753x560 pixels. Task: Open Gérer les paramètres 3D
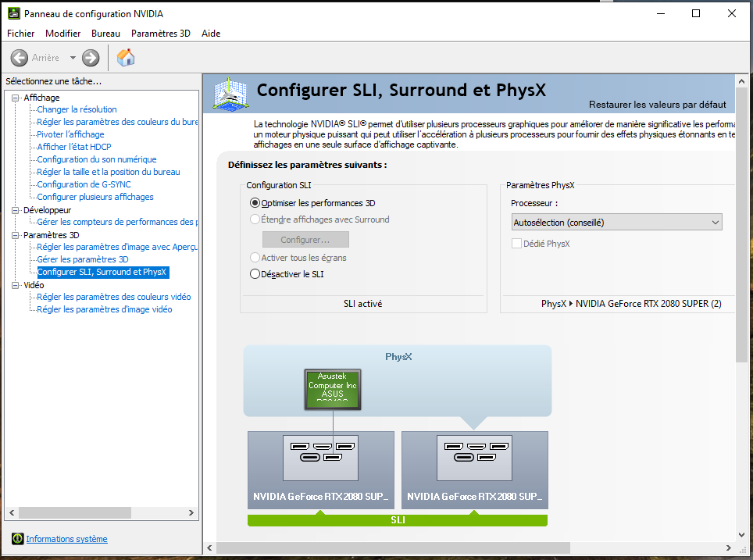tap(83, 259)
